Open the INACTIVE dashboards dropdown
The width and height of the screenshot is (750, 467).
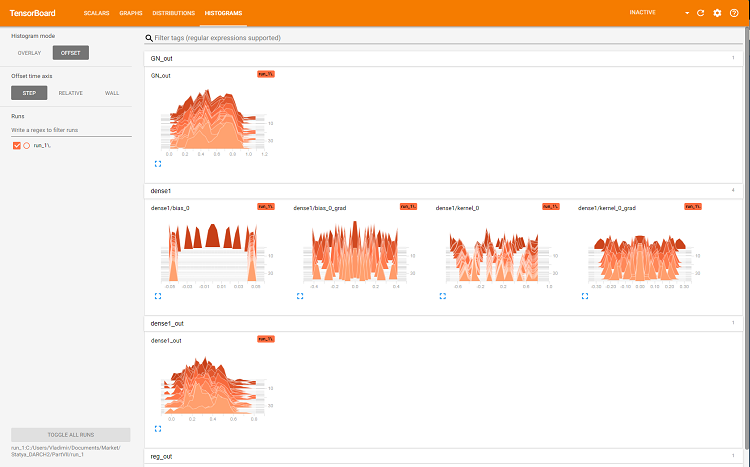pyautogui.click(x=659, y=13)
